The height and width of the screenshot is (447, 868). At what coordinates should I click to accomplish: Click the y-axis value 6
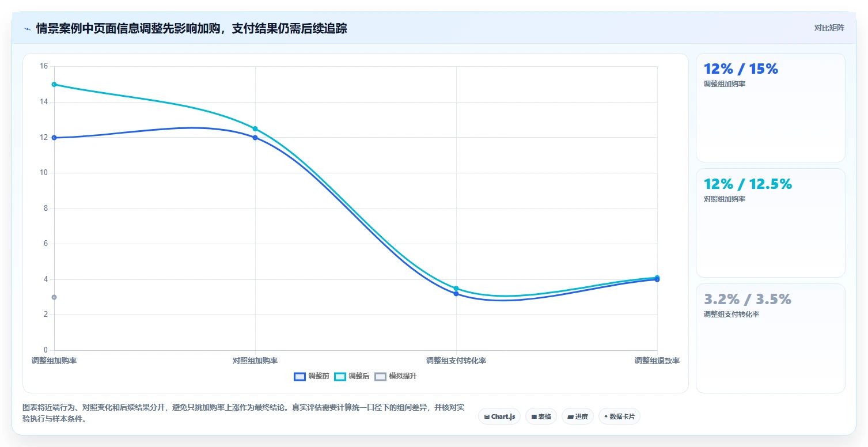click(46, 244)
